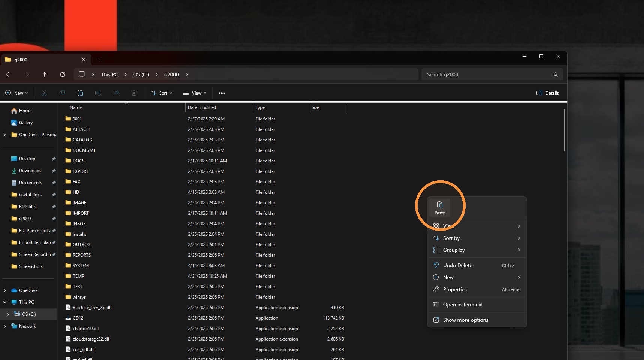Image resolution: width=644 pixels, height=360 pixels.
Task: Expand the OneDrive - Personal tree node
Action: 4,135
